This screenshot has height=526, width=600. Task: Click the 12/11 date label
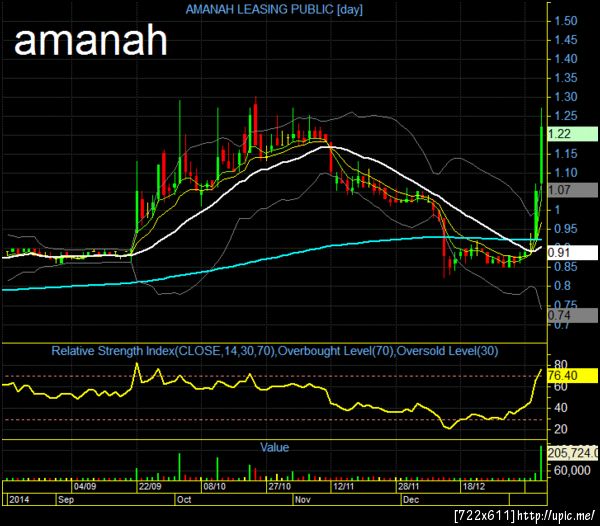click(344, 486)
